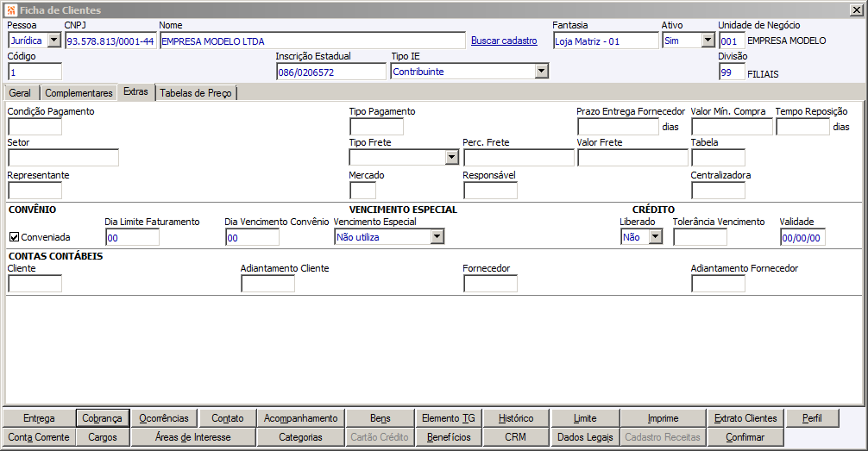Click the Adiantamento Cliente field
868x451 pixels.
(268, 284)
